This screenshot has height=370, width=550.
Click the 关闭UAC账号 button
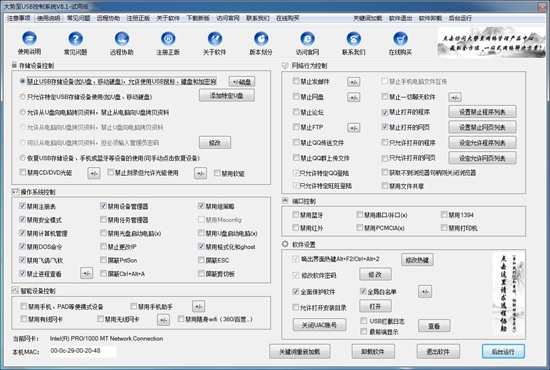click(x=319, y=325)
